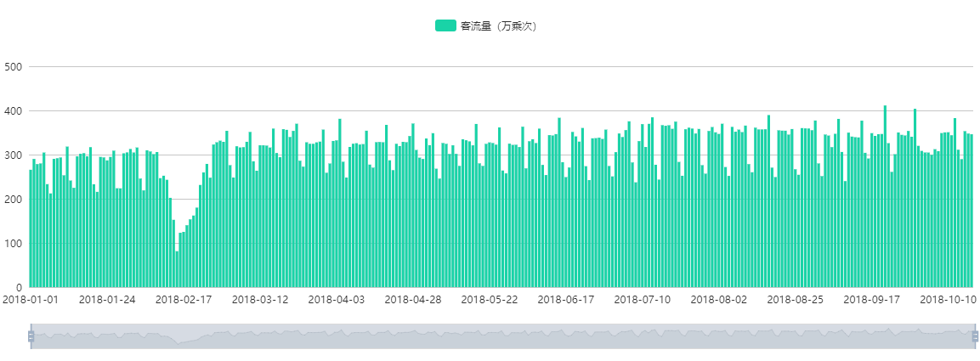Select the first bar at 2018-01-01

tap(31, 229)
